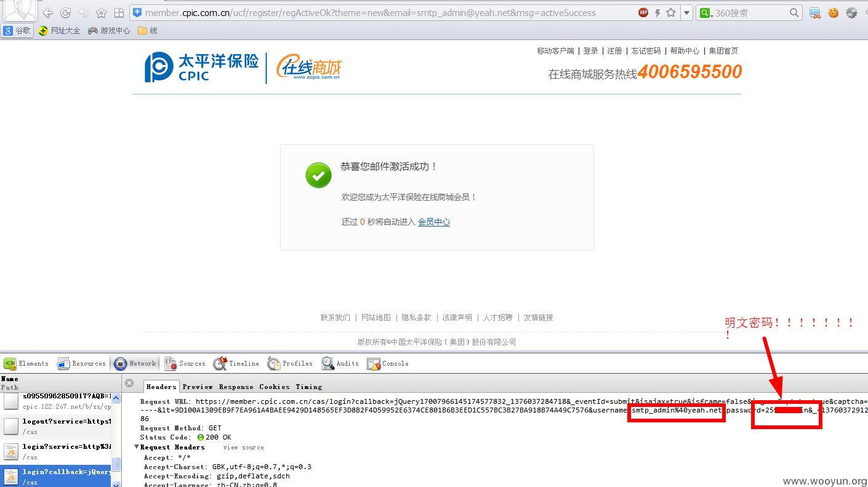
Task: Open the 游戏中心 bookmark
Action: (109, 30)
